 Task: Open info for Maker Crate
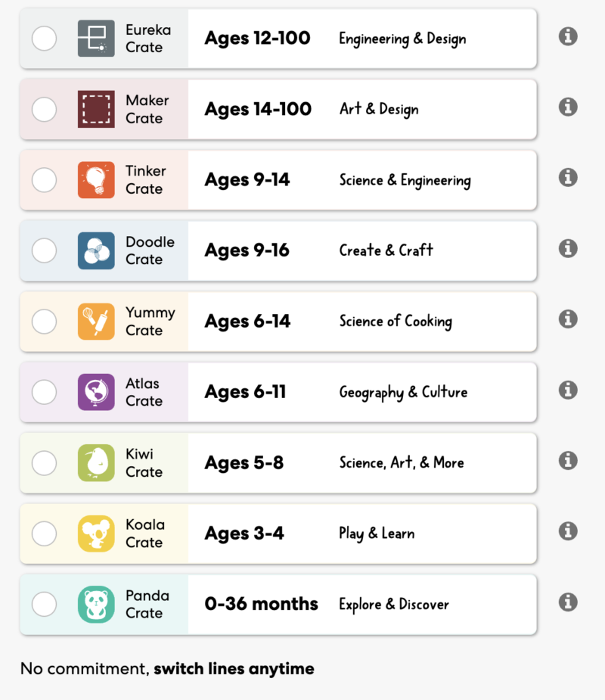pyautogui.click(x=568, y=107)
